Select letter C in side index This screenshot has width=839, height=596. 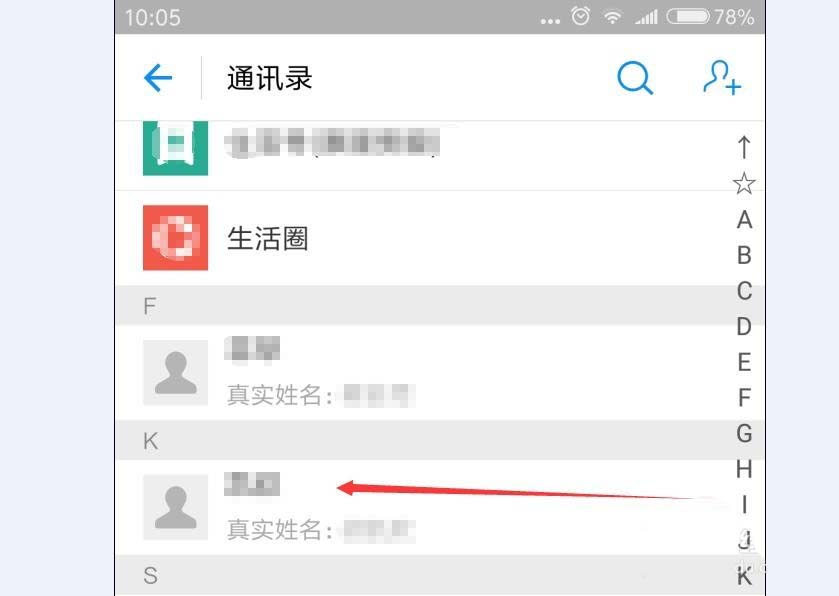click(744, 291)
